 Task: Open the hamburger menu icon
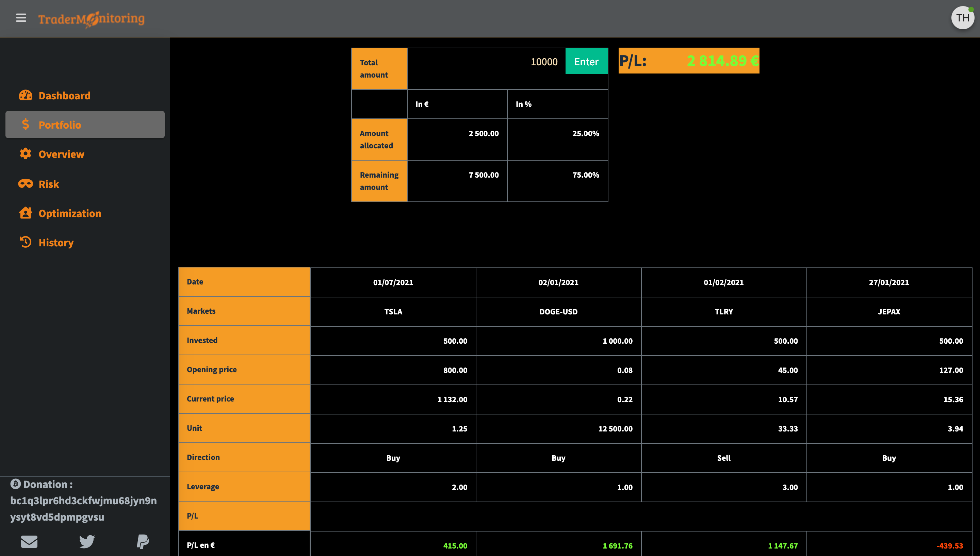[21, 18]
